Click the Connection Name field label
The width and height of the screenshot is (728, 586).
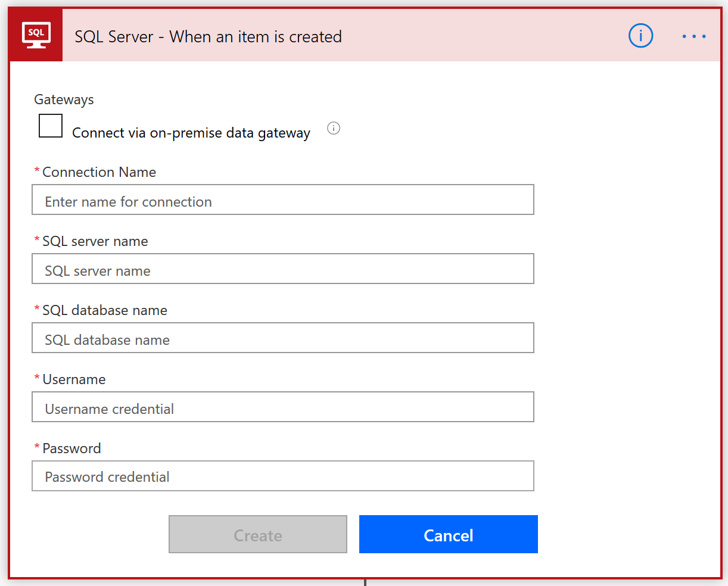(x=99, y=172)
